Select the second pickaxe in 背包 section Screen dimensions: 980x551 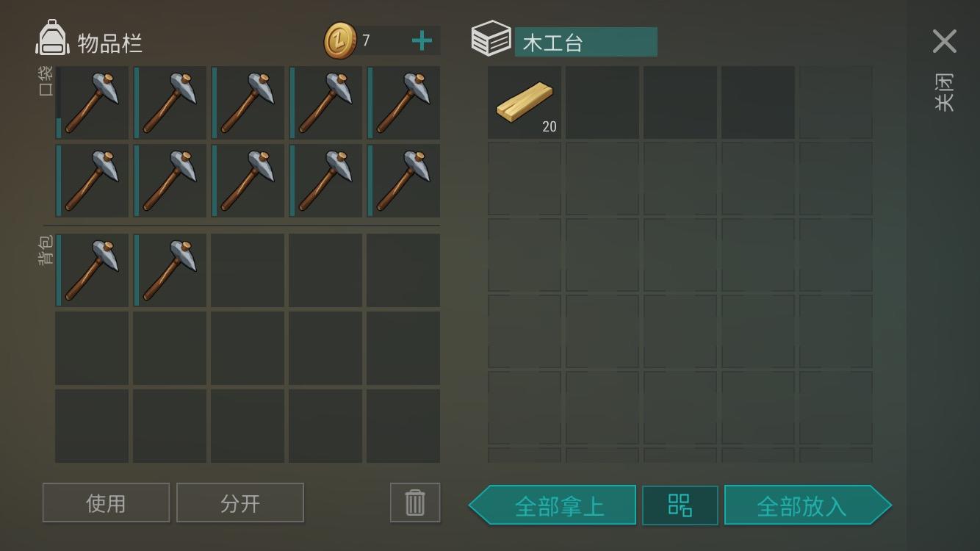pyautogui.click(x=170, y=270)
